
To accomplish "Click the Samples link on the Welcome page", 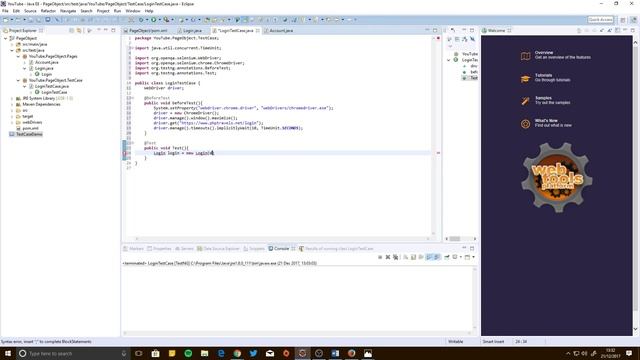I will tap(543, 98).
